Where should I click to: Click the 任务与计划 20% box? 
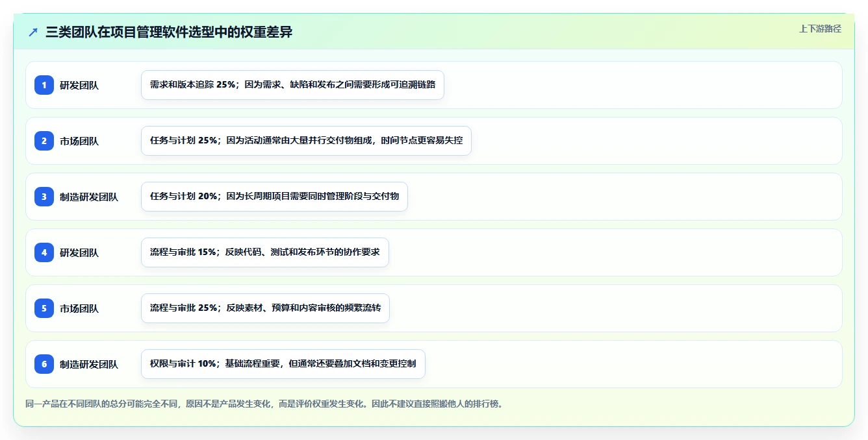tap(274, 197)
